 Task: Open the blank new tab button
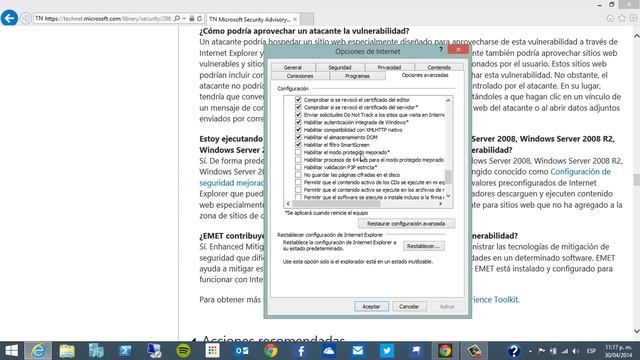pyautogui.click(x=307, y=19)
